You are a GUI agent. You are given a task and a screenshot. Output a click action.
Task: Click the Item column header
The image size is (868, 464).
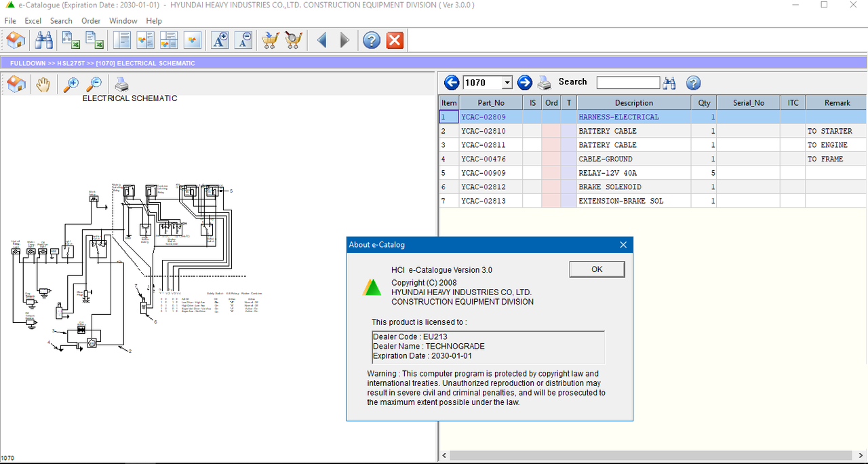[x=449, y=103]
